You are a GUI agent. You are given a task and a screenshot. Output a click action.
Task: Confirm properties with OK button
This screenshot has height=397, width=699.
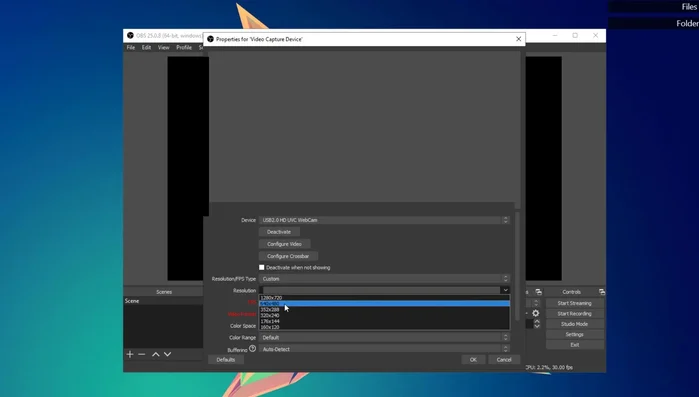[x=473, y=360]
